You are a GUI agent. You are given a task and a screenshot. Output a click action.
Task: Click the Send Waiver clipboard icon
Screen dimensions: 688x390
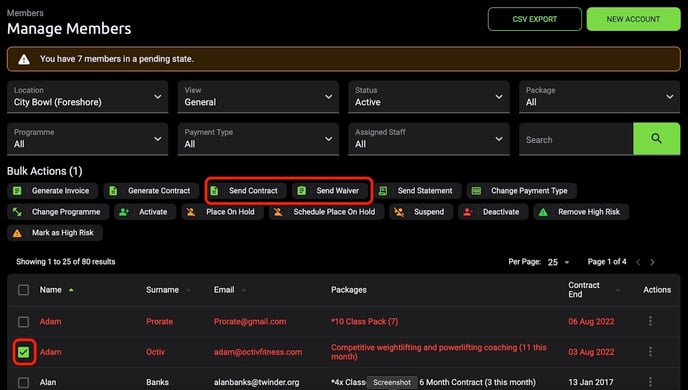(301, 191)
